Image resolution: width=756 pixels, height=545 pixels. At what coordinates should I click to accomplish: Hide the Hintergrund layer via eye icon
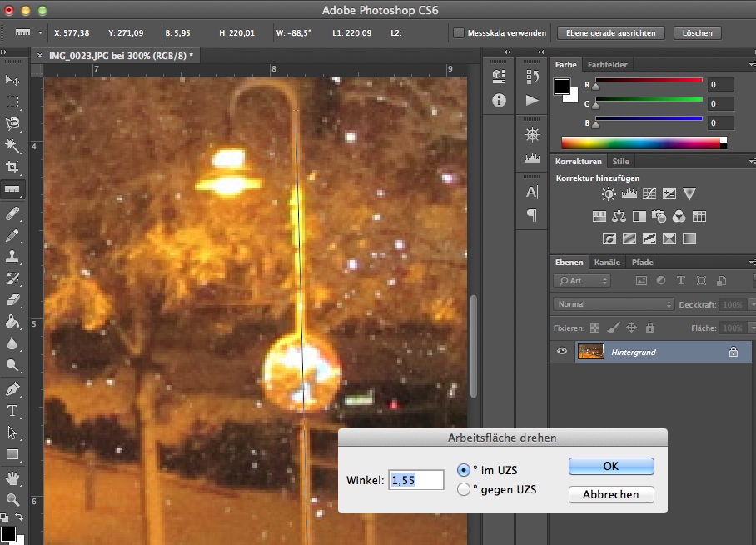click(x=562, y=352)
